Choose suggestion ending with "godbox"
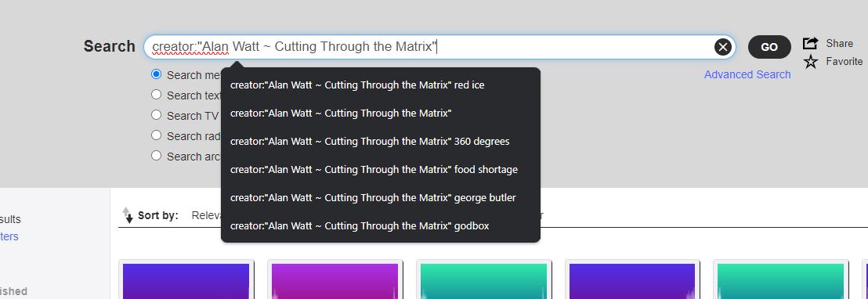 380,225
